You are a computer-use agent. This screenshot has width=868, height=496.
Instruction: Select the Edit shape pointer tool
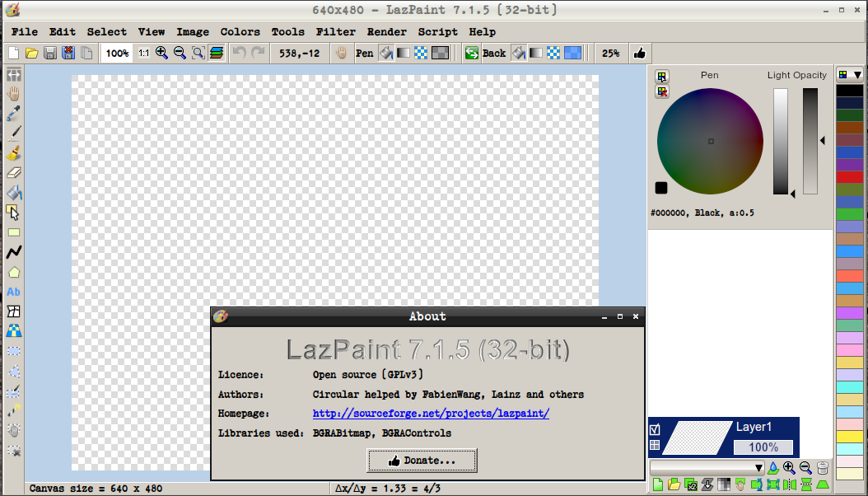(14, 213)
